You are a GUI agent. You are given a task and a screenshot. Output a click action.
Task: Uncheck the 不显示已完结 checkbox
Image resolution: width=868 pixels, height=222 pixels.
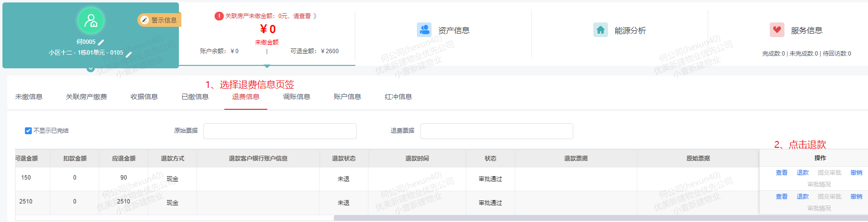pos(28,131)
